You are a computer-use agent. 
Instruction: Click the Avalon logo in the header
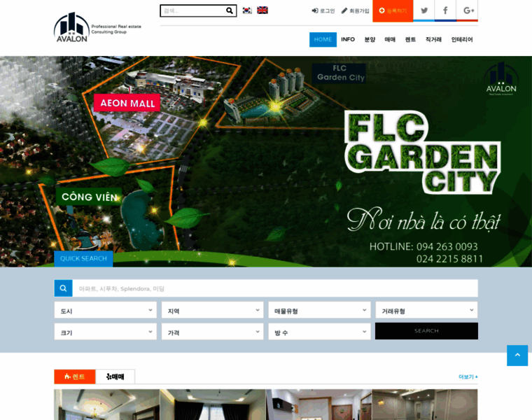(98, 27)
